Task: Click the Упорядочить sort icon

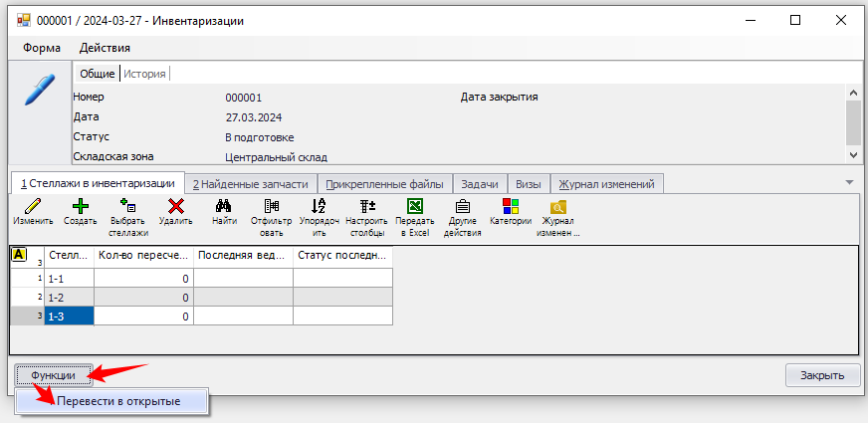Action: pos(319,207)
